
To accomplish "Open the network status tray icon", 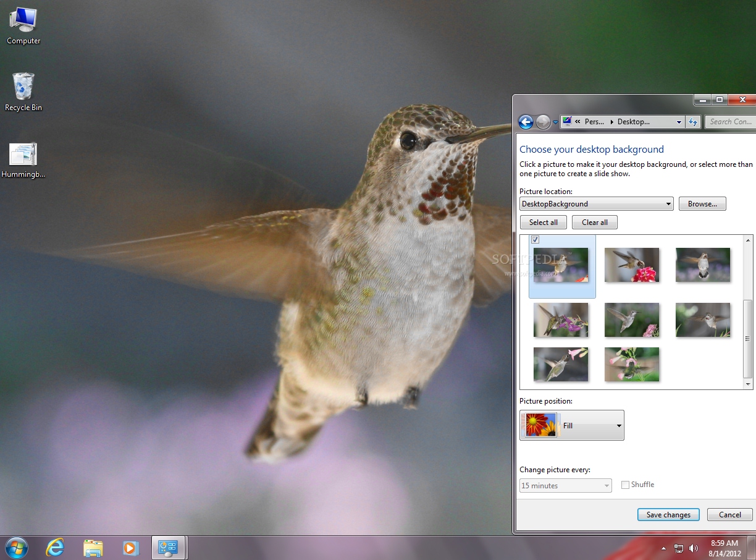I will point(679,548).
